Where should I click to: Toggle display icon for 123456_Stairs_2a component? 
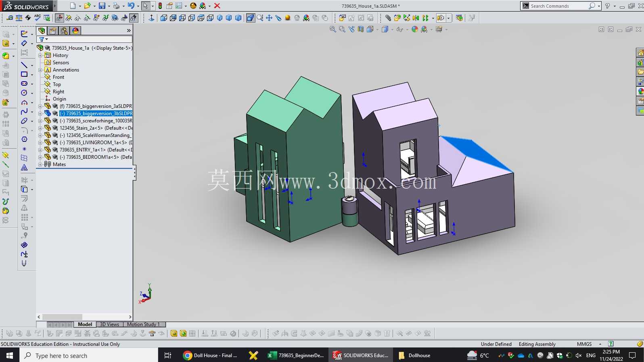55,128
